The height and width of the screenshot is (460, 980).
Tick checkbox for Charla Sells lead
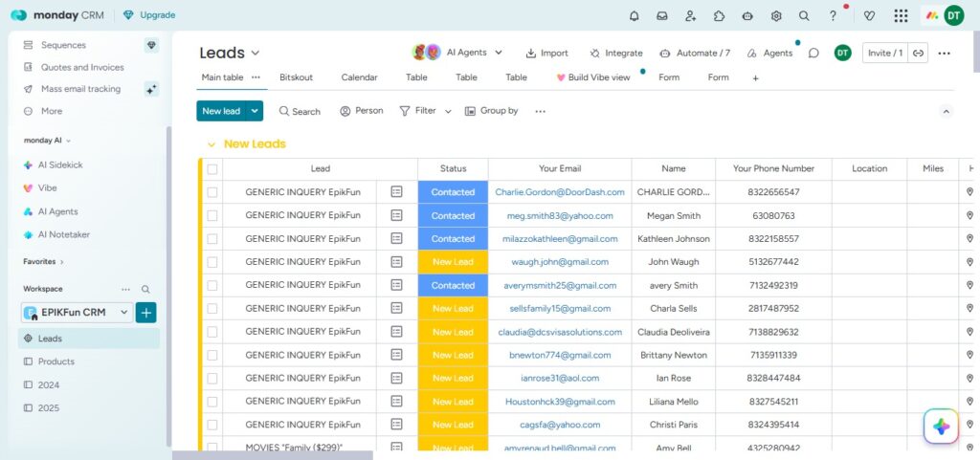[x=212, y=308]
